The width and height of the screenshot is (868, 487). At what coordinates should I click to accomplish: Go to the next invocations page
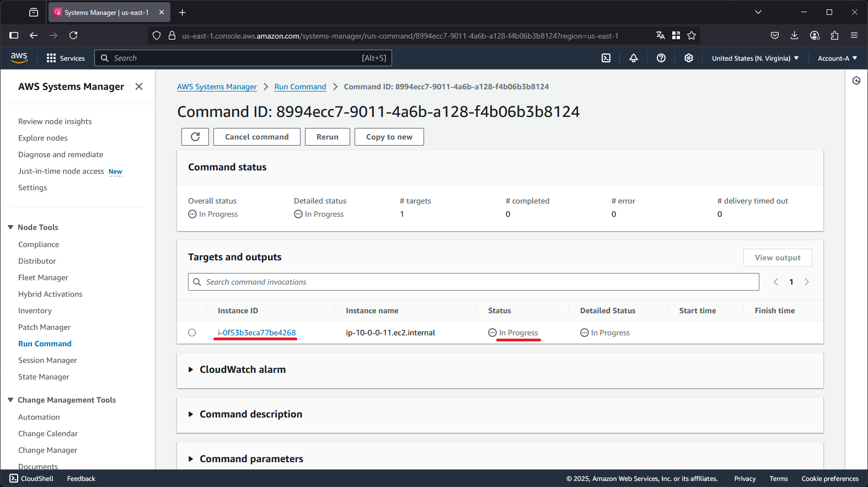pyautogui.click(x=807, y=282)
